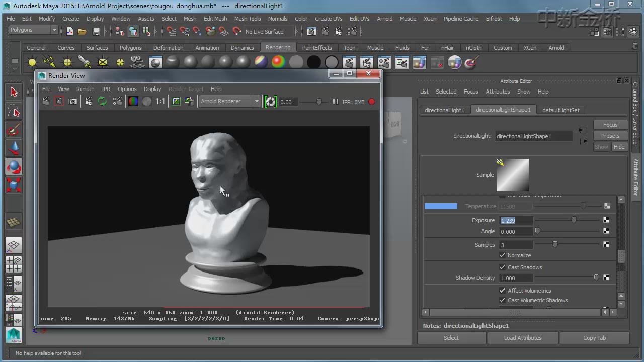Viewport: 644px width, 362px height.
Task: Create a directional light from the shelf
Action: (x=49, y=62)
